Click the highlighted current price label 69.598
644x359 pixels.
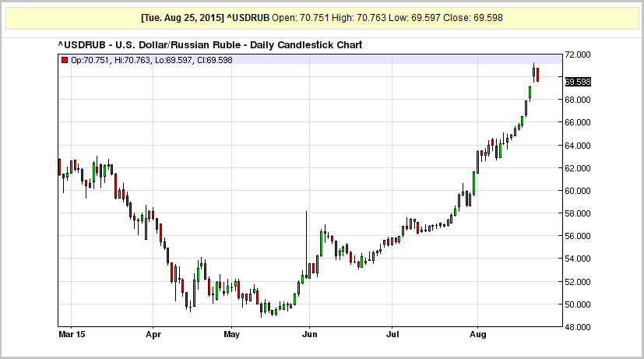tap(578, 82)
